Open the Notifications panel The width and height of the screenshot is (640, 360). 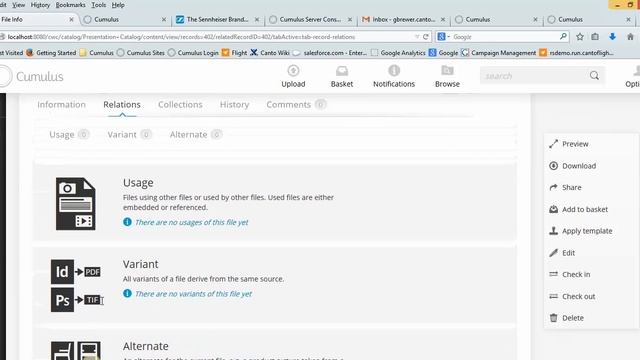click(x=394, y=76)
